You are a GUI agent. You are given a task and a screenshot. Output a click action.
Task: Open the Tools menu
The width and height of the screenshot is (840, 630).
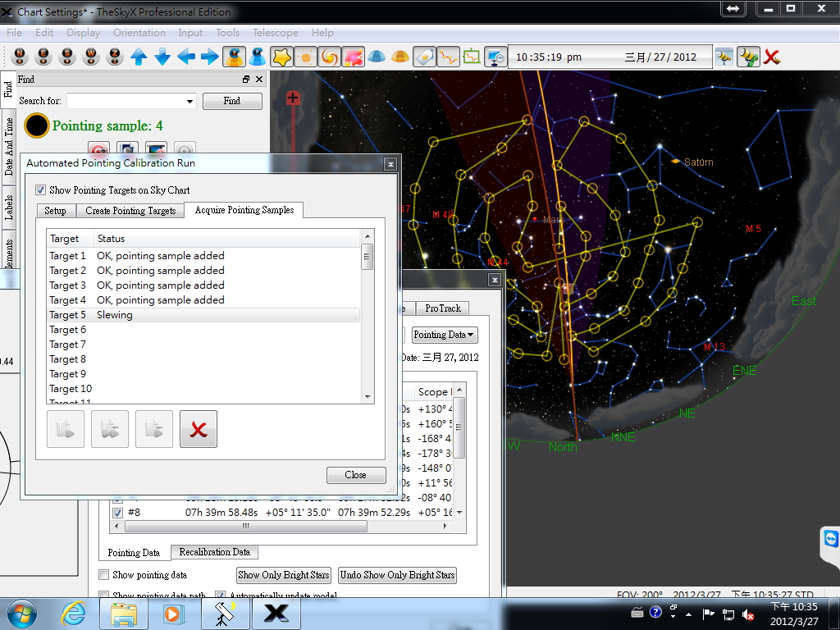click(227, 33)
